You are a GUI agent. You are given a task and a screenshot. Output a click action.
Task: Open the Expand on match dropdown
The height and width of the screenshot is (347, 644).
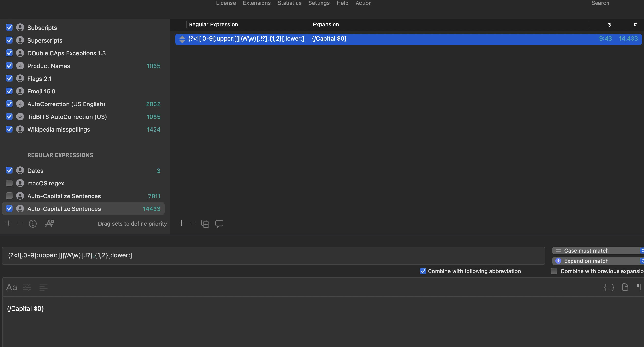[x=597, y=261]
